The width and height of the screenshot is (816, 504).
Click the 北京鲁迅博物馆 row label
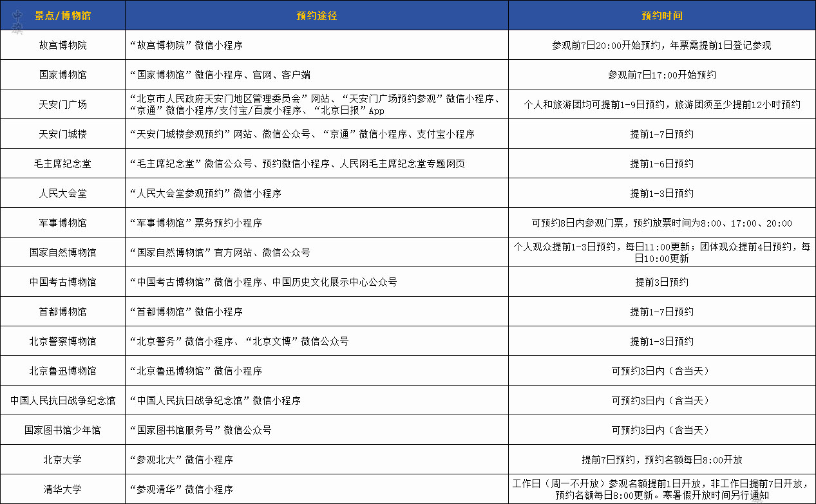tap(62, 371)
